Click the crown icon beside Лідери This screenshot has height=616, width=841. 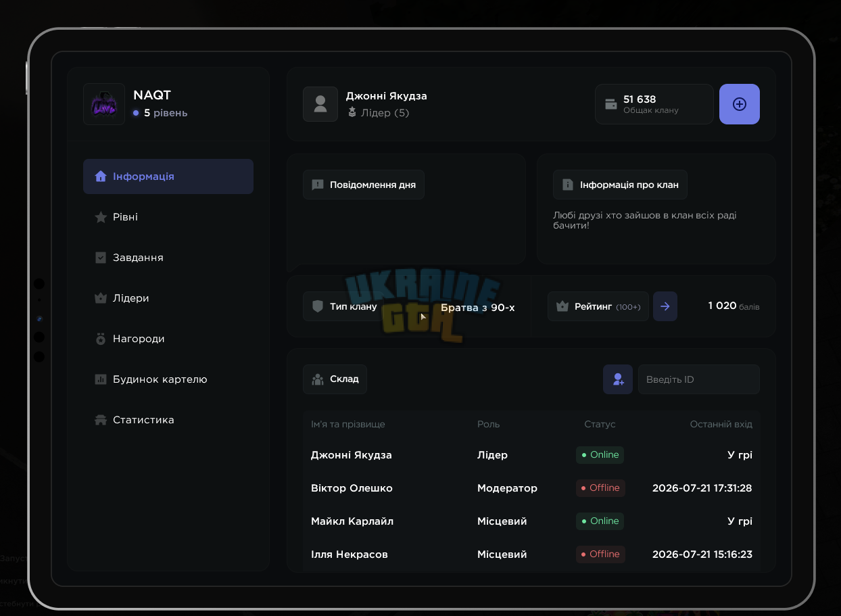coord(101,298)
